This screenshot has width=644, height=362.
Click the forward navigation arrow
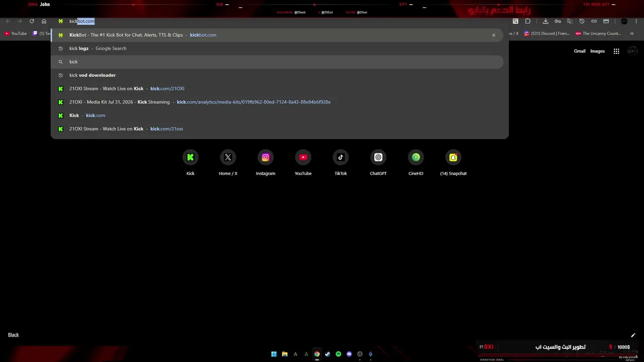click(x=20, y=21)
